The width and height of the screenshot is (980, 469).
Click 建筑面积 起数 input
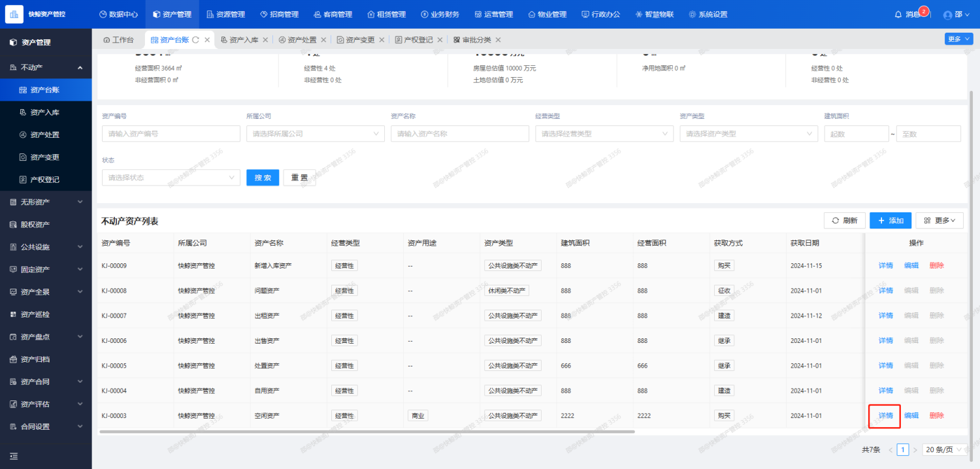pos(856,133)
